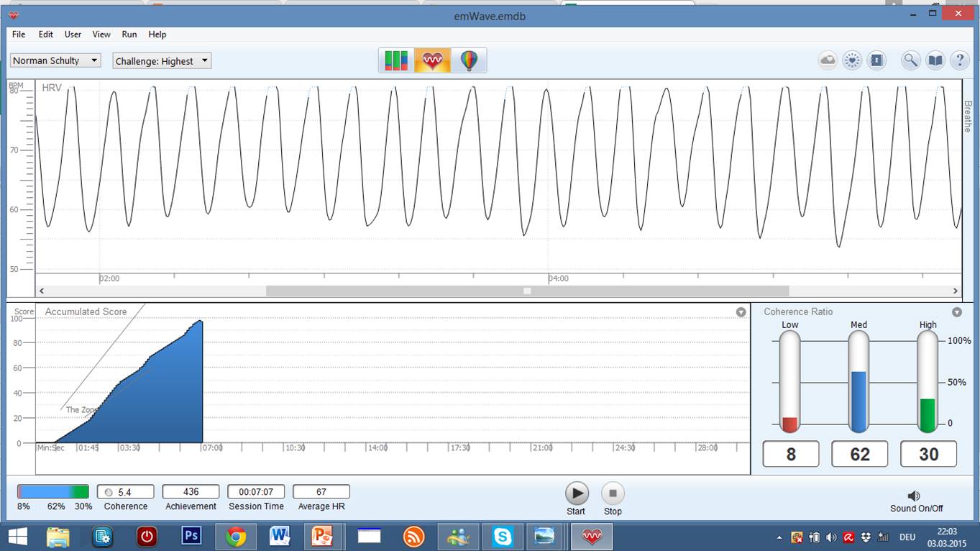Screen dimensions: 980x551
Task: Expand Coherence Ratio panel options arrow
Action: [x=957, y=312]
